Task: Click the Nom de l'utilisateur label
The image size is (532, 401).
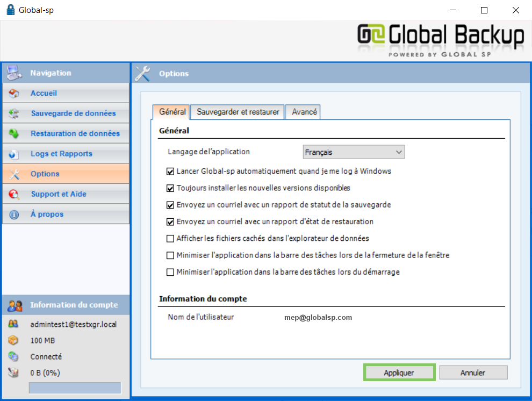Action: 201,317
